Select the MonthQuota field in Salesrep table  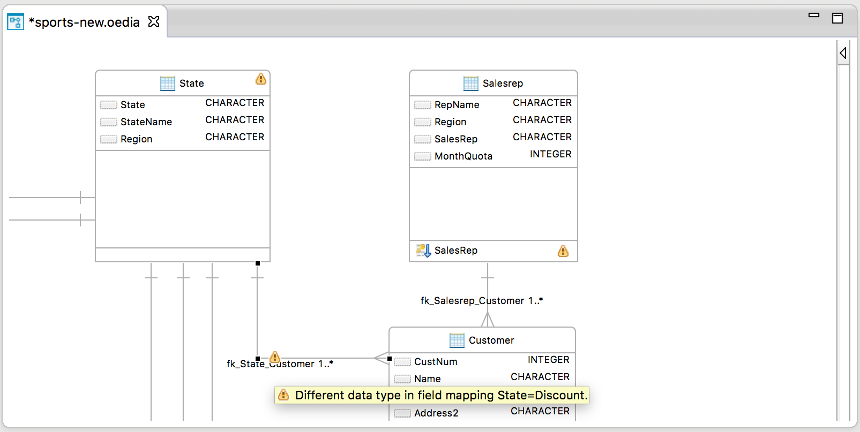(x=463, y=156)
